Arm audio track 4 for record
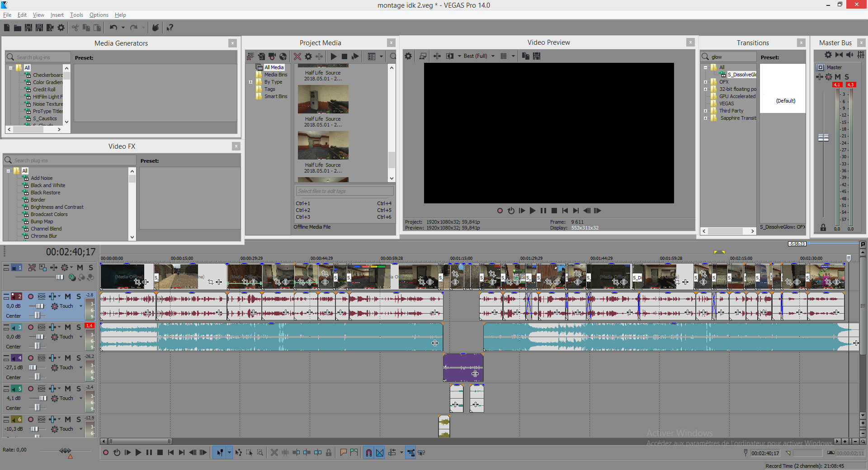Screen dimensions: 868x470 coord(31,358)
